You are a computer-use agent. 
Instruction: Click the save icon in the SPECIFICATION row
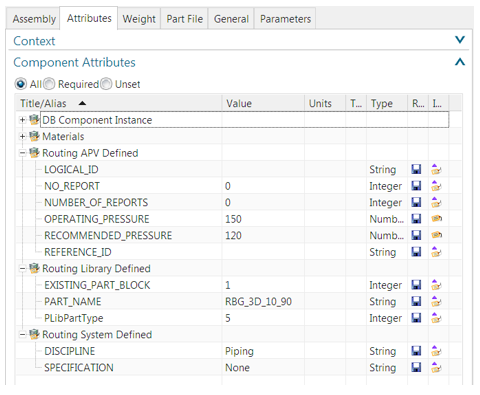click(416, 367)
